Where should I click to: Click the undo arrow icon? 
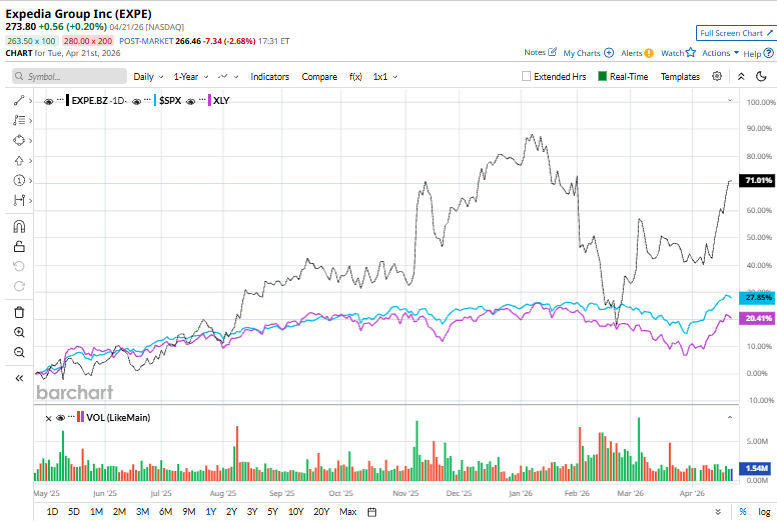pos(19,266)
